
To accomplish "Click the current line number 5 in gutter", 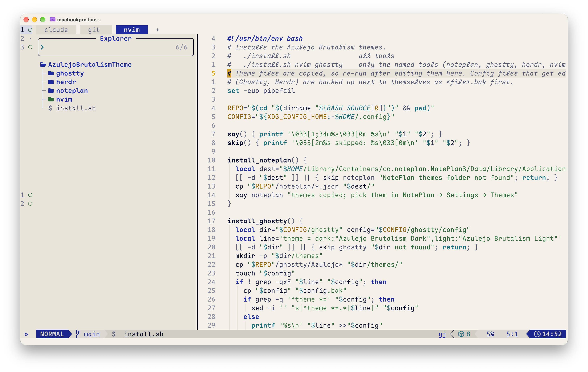I will point(213,73).
